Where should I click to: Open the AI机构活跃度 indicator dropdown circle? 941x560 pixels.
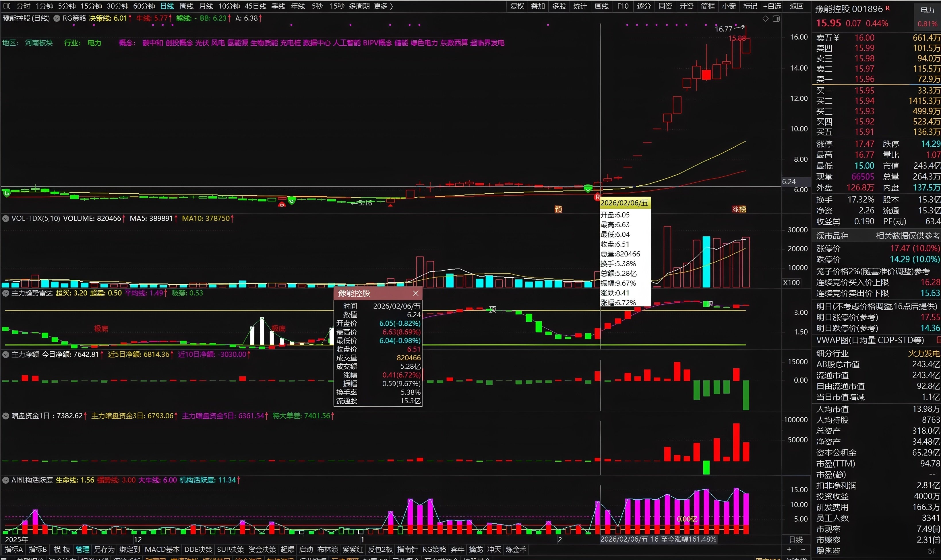click(6, 480)
